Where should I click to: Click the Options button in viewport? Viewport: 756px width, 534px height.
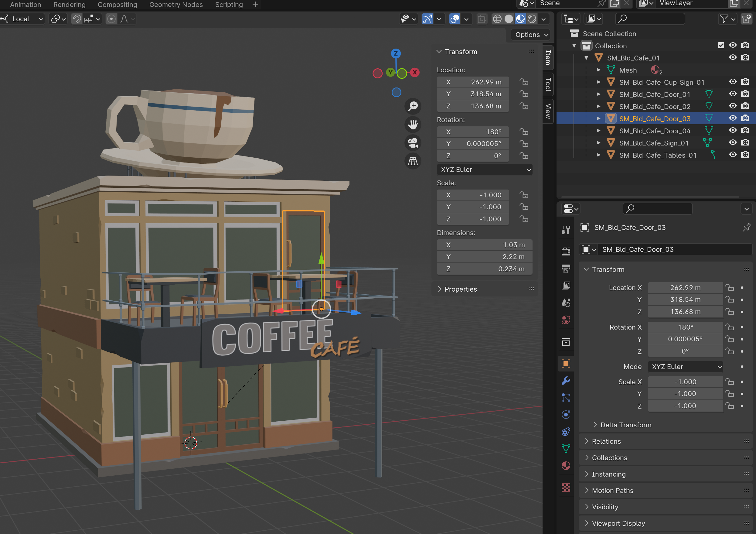[x=531, y=35]
